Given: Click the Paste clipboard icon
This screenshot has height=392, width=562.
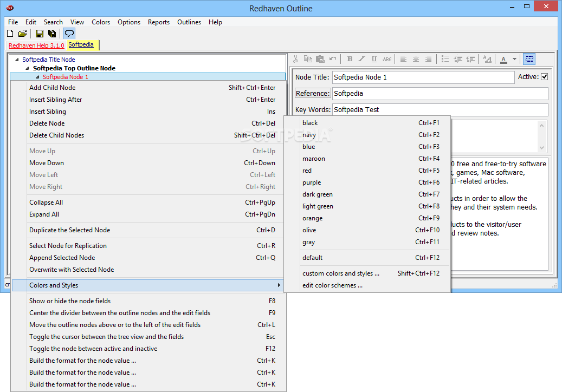Looking at the screenshot, I should pos(320,59).
